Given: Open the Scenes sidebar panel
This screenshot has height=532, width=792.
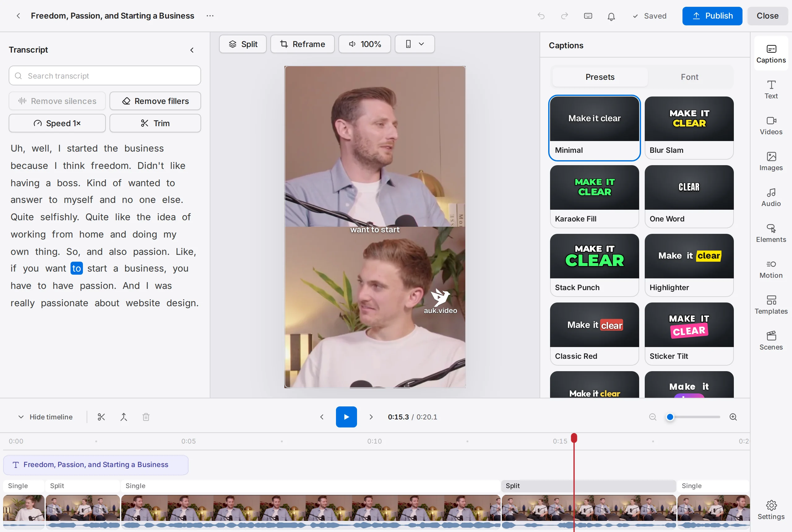Looking at the screenshot, I should pos(771,341).
